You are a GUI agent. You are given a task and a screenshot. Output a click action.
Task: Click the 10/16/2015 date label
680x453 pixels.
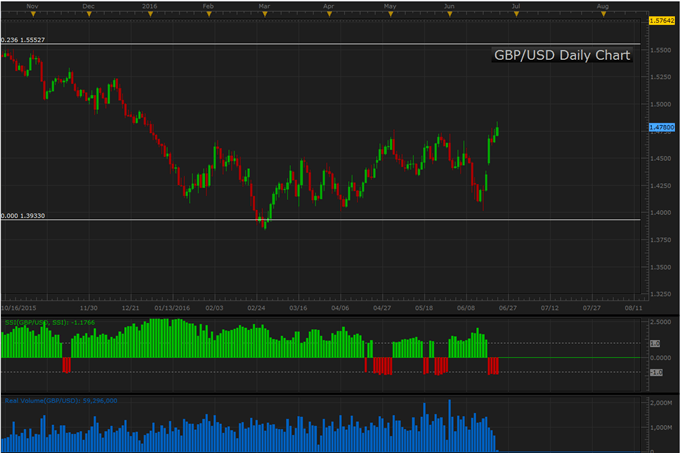[19, 308]
